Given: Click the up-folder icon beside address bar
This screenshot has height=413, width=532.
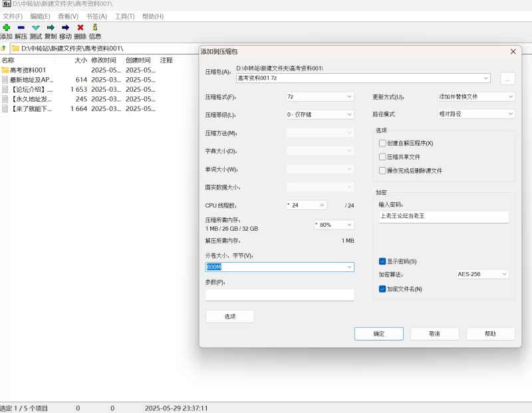Looking at the screenshot, I should (4, 49).
